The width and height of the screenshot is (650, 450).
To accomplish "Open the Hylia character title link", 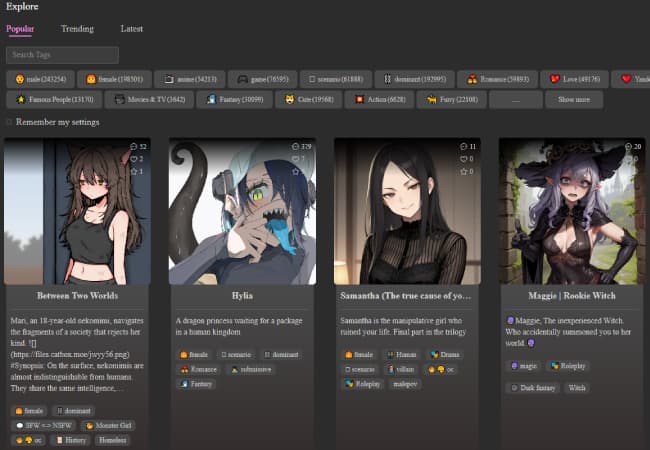I will pos(242,296).
